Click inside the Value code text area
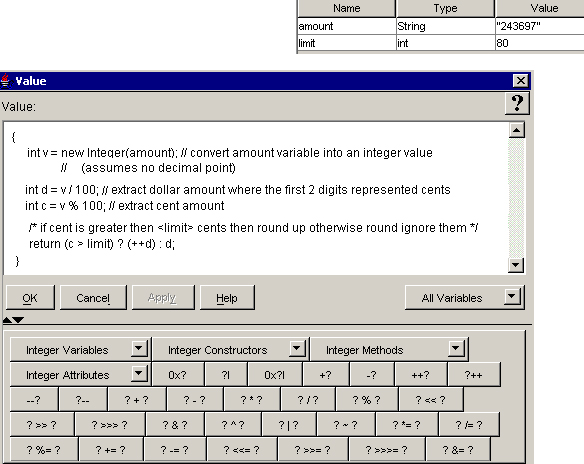Viewport: 584px width, 464px height. pyautogui.click(x=256, y=198)
